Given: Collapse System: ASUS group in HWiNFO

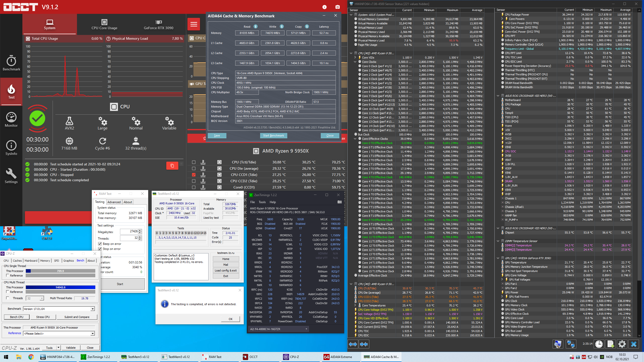Looking at the screenshot, I should [351, 15].
